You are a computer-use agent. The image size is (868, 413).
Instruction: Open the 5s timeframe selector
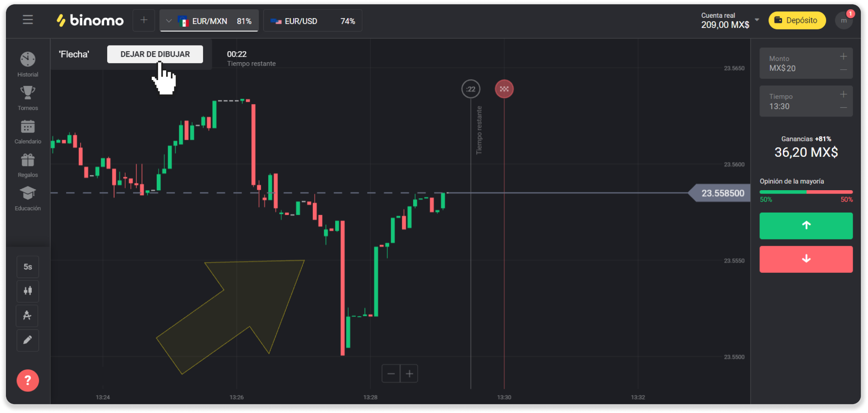point(28,267)
